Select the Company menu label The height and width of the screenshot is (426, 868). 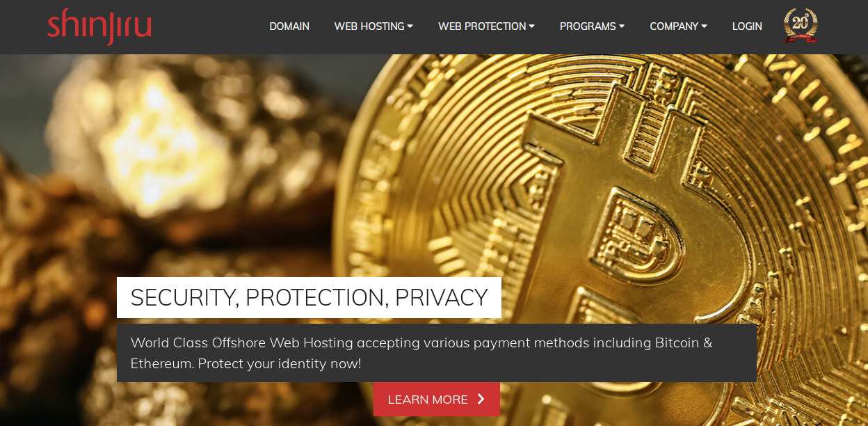[x=674, y=26]
